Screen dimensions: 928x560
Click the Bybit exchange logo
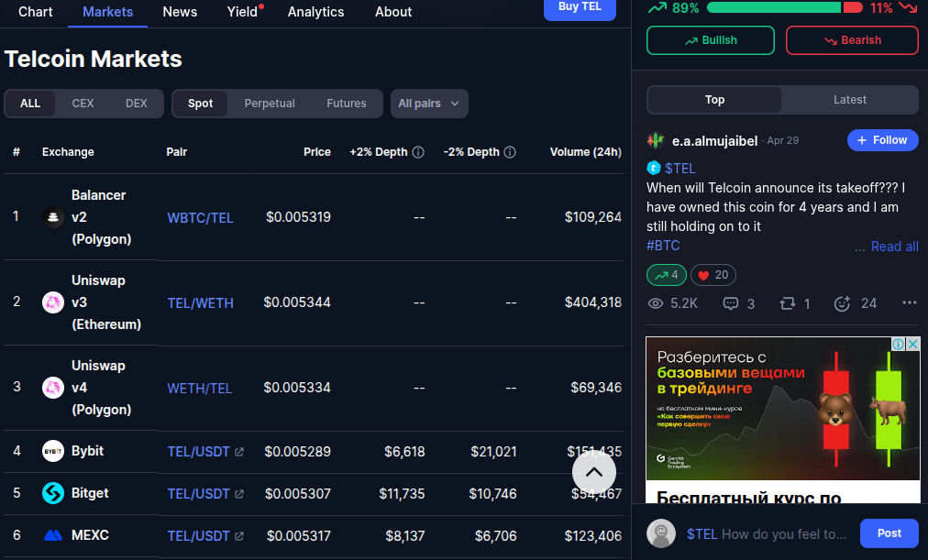tap(53, 451)
